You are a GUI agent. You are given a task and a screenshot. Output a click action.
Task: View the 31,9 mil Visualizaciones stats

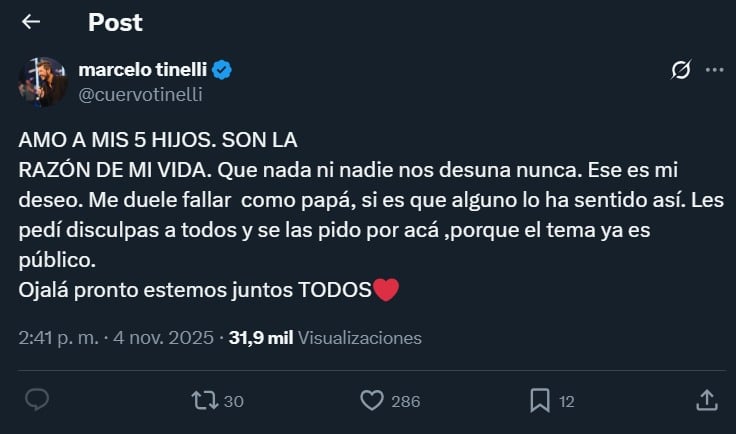coord(325,338)
